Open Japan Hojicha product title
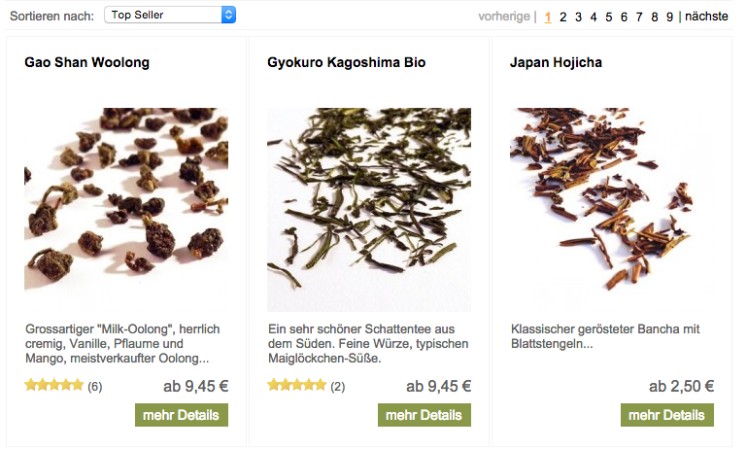Viewport: 747px width, 449px height. click(x=556, y=62)
